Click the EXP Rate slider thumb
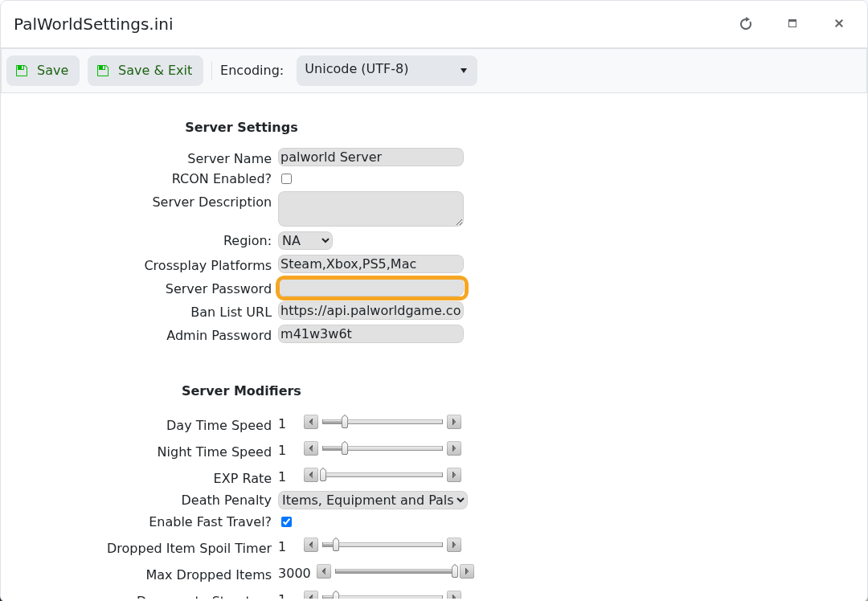This screenshot has width=868, height=601. [x=323, y=476]
